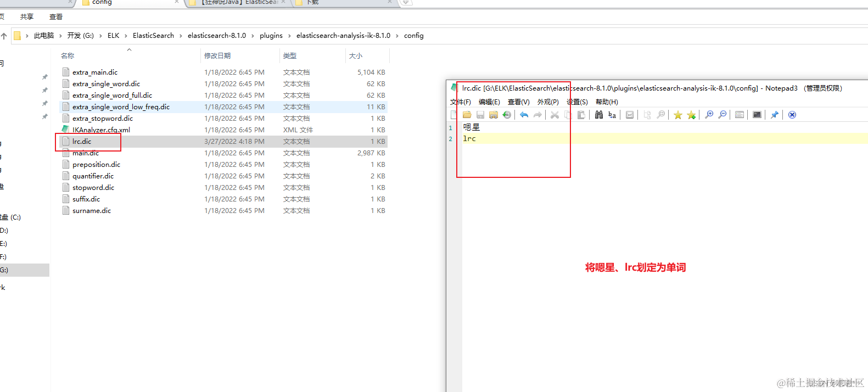868x392 pixels.
Task: Open the 文件(F) menu in Notepad3
Action: [461, 102]
